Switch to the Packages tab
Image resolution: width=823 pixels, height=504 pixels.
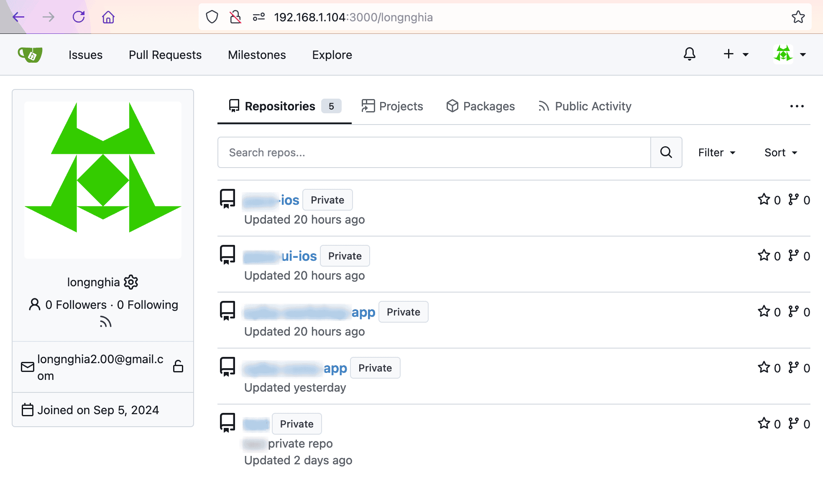[481, 106]
